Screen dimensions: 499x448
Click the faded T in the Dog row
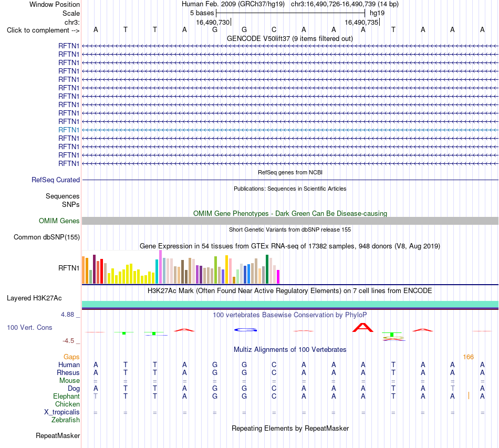click(453, 389)
